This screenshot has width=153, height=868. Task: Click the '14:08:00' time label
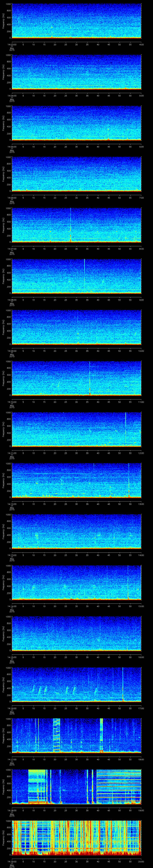click(x=12, y=300)
